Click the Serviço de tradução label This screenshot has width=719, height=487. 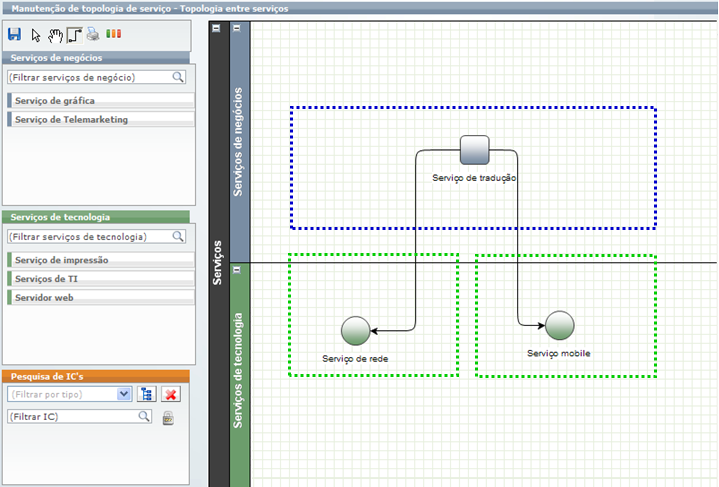pyautogui.click(x=474, y=177)
